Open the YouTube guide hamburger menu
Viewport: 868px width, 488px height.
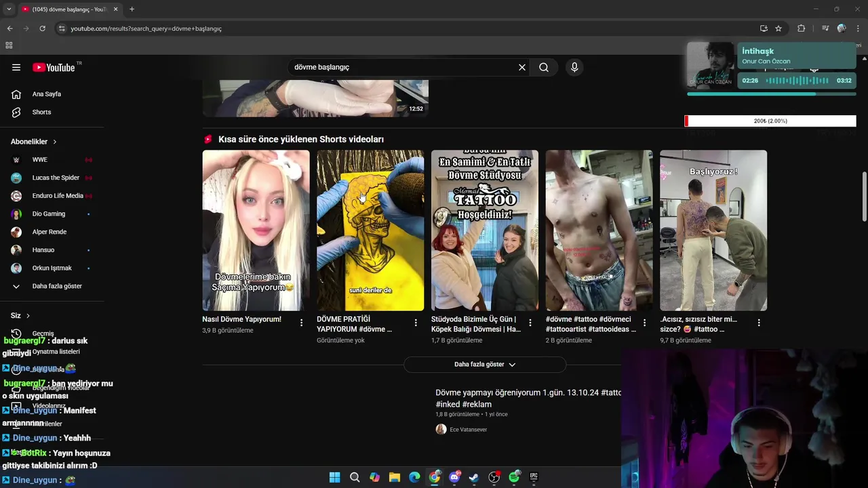tap(16, 67)
